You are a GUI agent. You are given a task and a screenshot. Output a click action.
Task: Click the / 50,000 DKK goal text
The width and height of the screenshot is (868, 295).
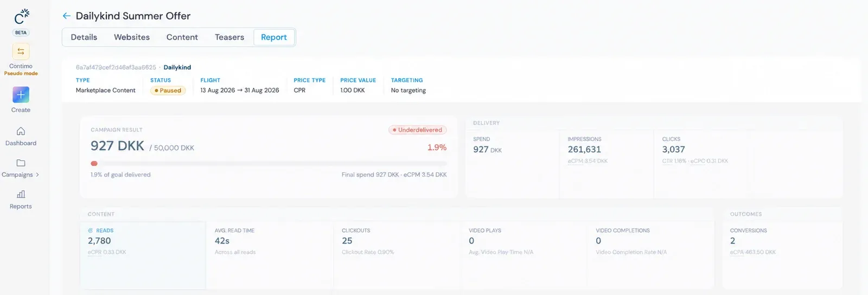(x=171, y=147)
